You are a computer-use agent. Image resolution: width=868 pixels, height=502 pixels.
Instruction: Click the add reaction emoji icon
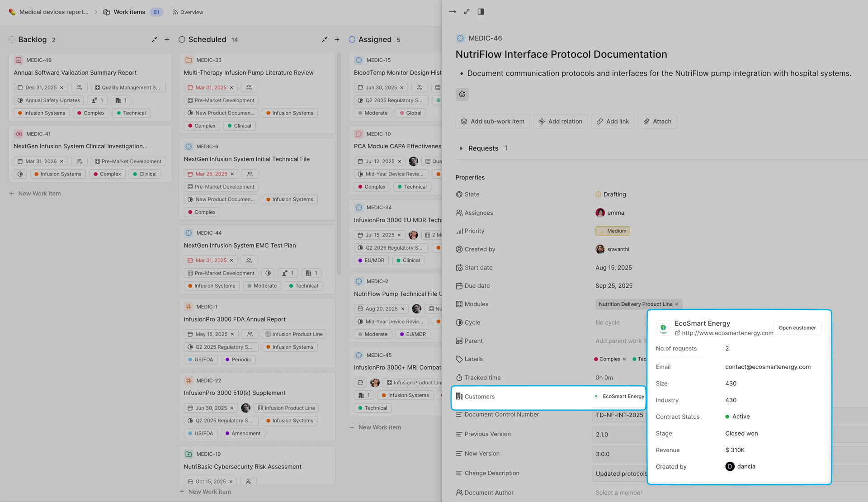coord(462,94)
